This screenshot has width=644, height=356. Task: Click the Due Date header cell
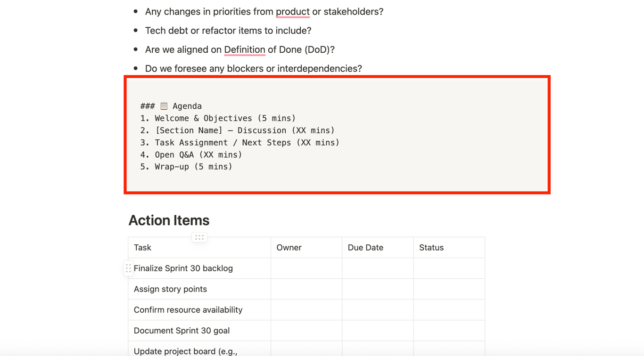377,248
